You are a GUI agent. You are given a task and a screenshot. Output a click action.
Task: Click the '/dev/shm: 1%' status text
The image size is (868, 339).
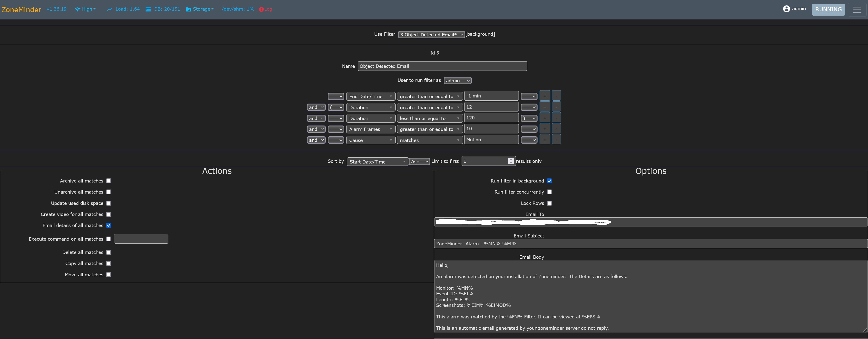pos(238,9)
